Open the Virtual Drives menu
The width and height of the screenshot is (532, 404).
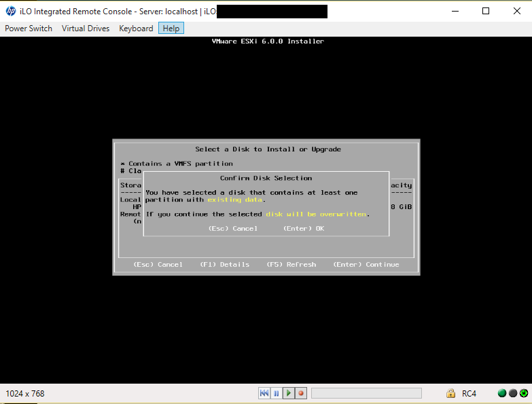point(86,29)
